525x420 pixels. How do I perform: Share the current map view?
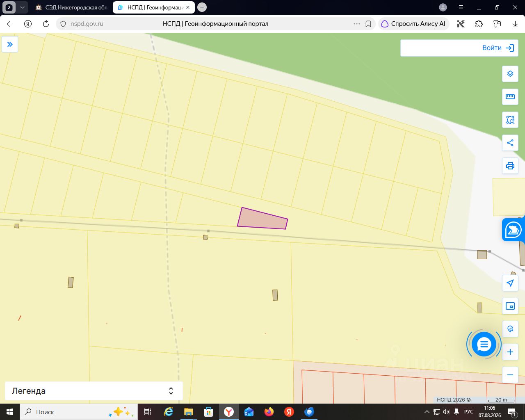tap(510, 143)
